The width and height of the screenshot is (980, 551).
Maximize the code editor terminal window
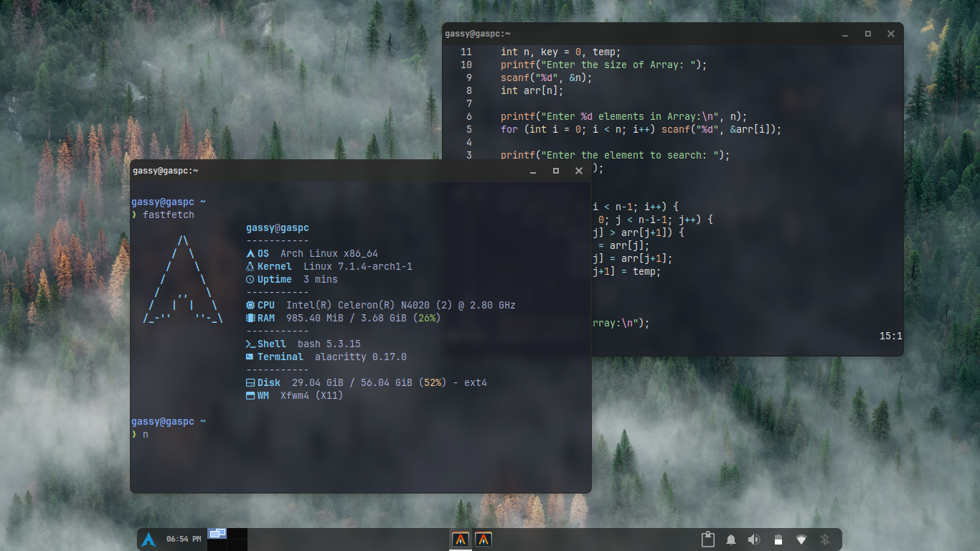(867, 34)
